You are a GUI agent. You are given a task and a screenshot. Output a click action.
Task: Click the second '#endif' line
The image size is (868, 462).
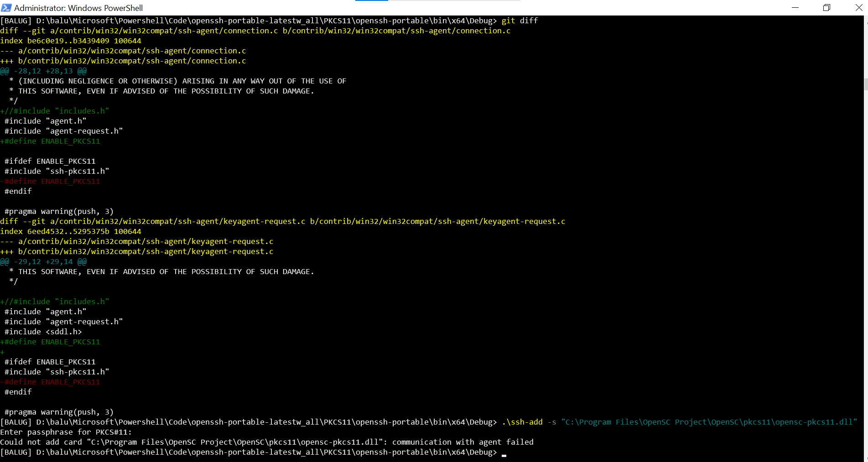click(18, 392)
